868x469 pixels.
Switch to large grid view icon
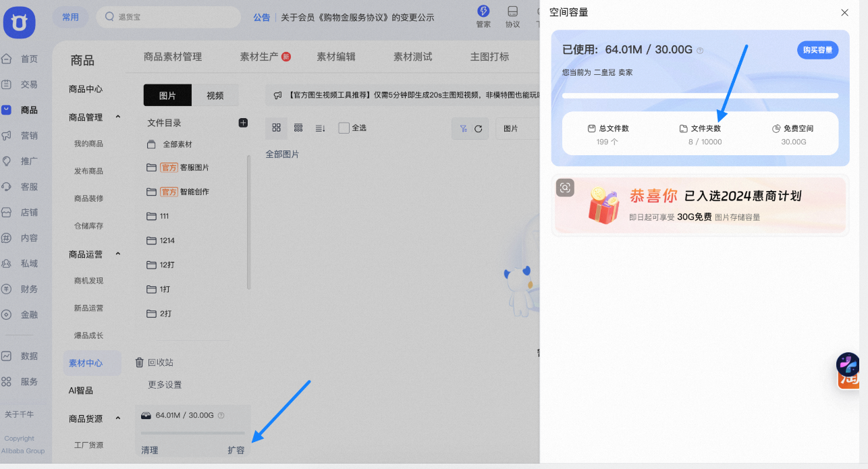pyautogui.click(x=277, y=128)
